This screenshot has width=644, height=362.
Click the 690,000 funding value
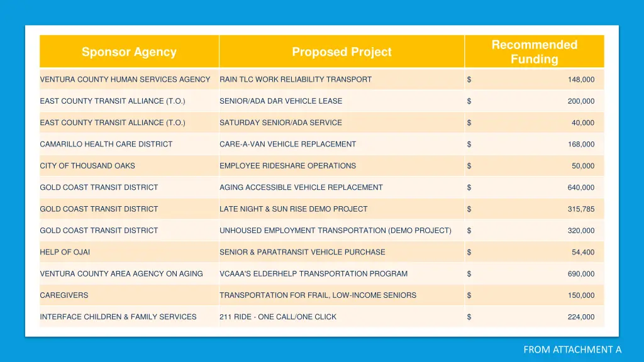(x=580, y=274)
